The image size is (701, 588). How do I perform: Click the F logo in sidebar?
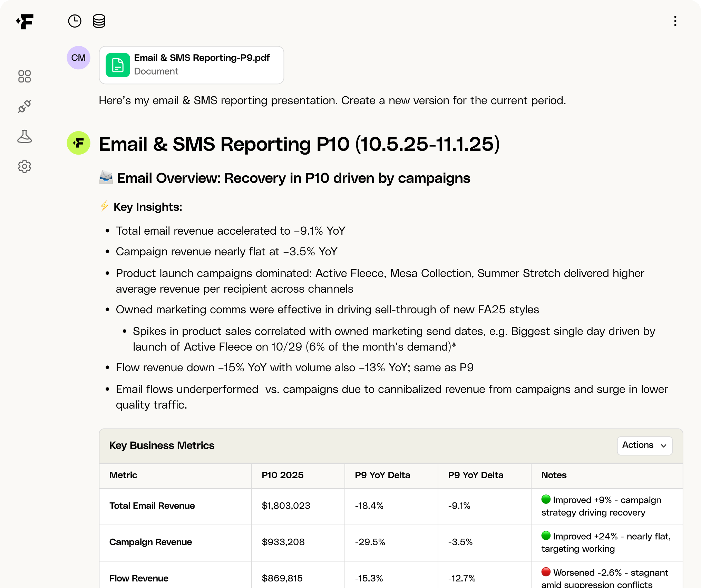click(x=25, y=22)
